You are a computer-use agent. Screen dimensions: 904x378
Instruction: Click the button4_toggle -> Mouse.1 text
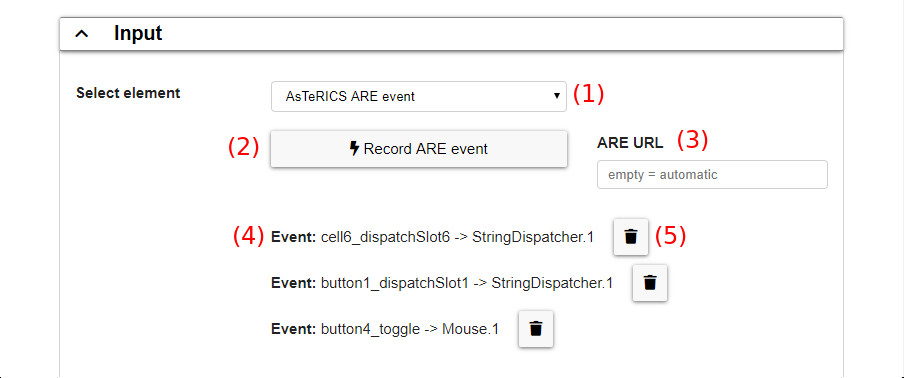click(x=410, y=330)
